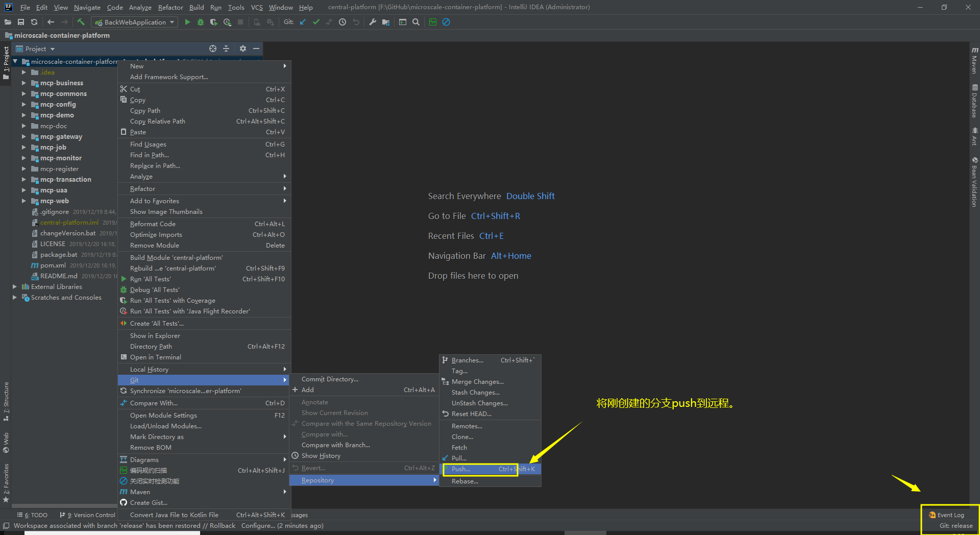Select Fetch in the Repository submenu
Screen dimensions: 980x535
point(458,447)
